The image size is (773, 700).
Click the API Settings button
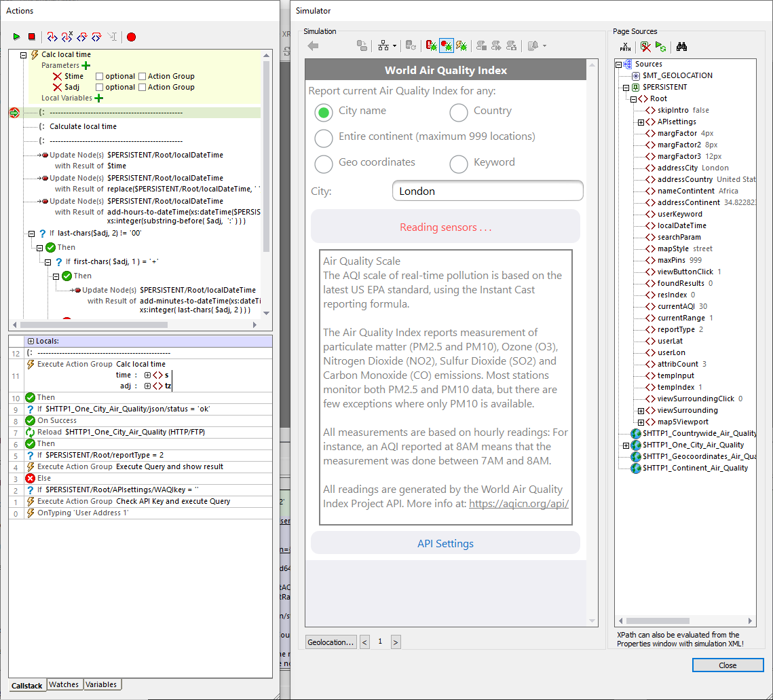coord(445,544)
